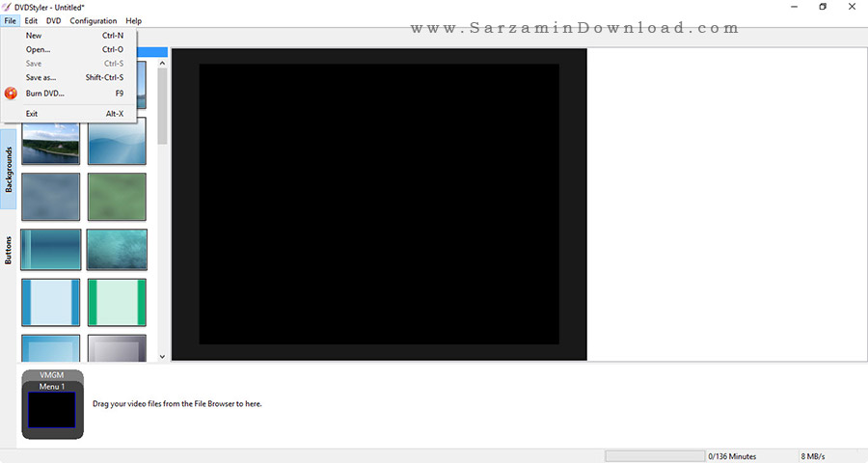The image size is (868, 463).
Task: Choose Save as... from the File menu
Action: point(68,77)
